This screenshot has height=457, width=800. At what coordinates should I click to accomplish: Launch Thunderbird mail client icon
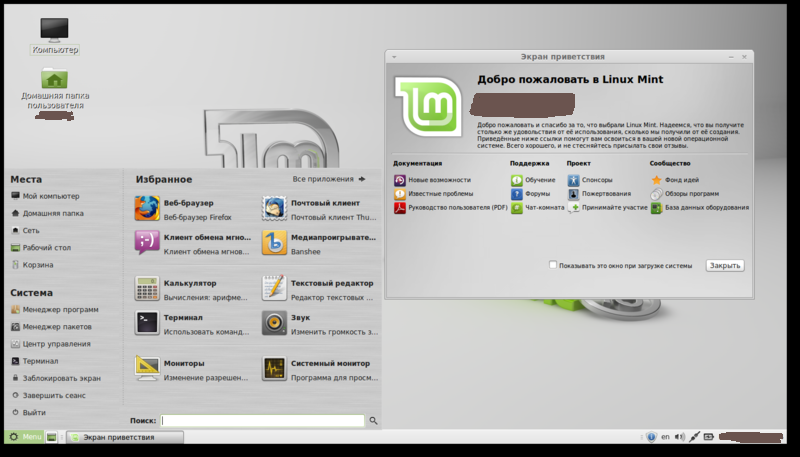[x=274, y=209]
